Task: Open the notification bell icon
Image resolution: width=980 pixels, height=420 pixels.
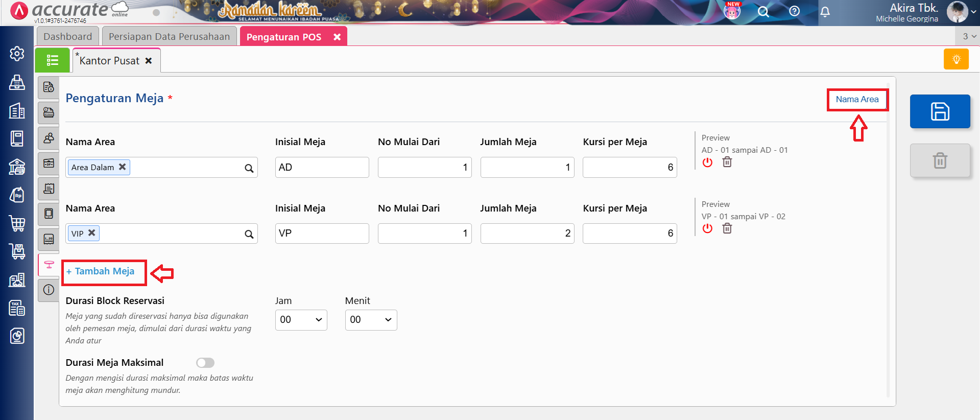Action: point(825,12)
